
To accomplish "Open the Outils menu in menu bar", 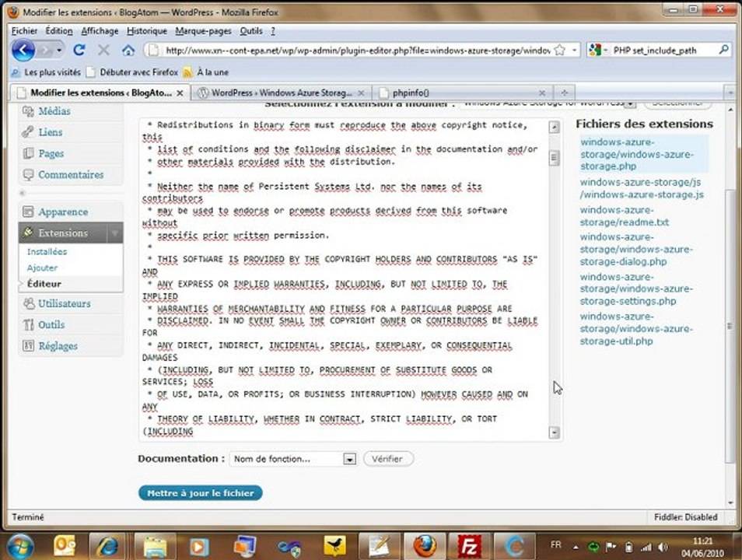I will click(x=250, y=31).
